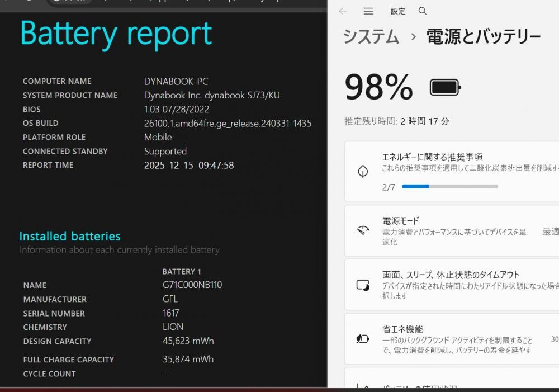Select the Mobile platform role value
559x392 pixels.
pyautogui.click(x=158, y=137)
